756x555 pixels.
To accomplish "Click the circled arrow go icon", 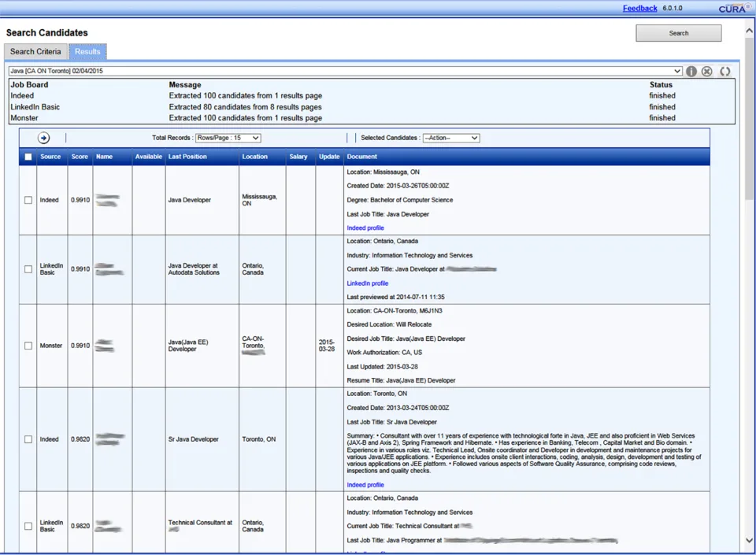I will tap(44, 138).
